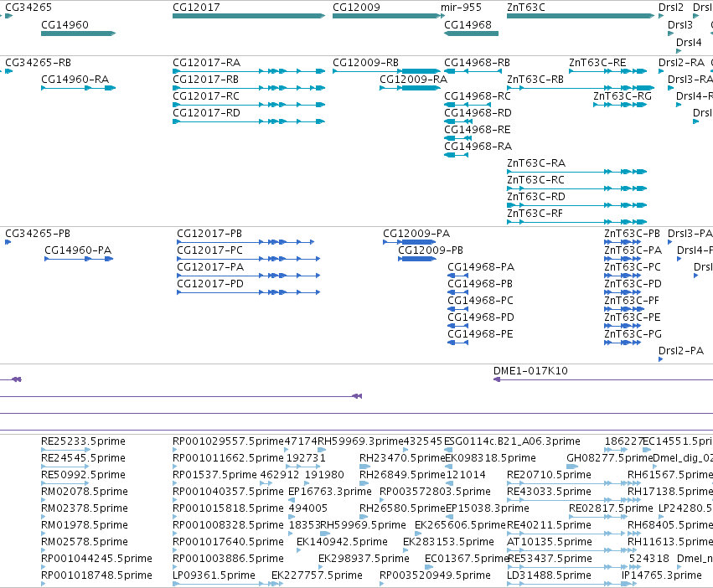Select EST RM02078.5prime

click(44, 500)
